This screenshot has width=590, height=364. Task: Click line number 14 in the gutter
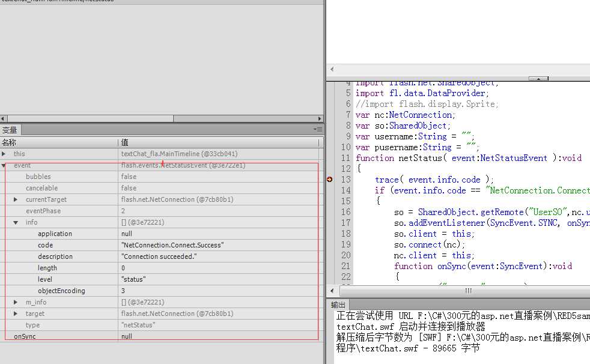pyautogui.click(x=346, y=190)
